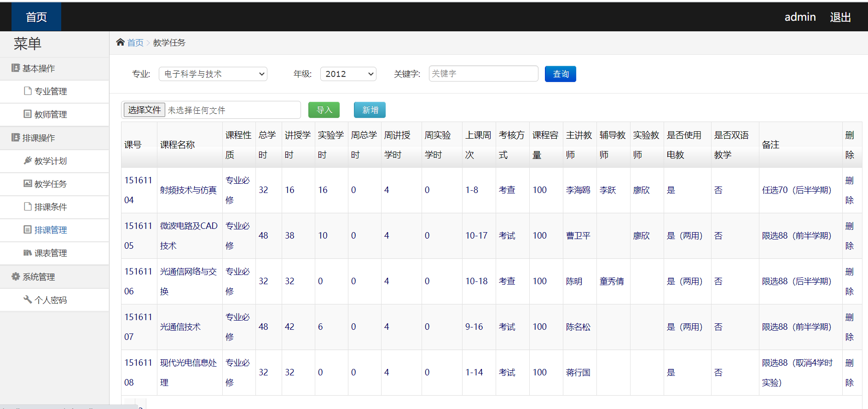
Task: Click course name 射频技术与仿真
Action: tap(188, 190)
